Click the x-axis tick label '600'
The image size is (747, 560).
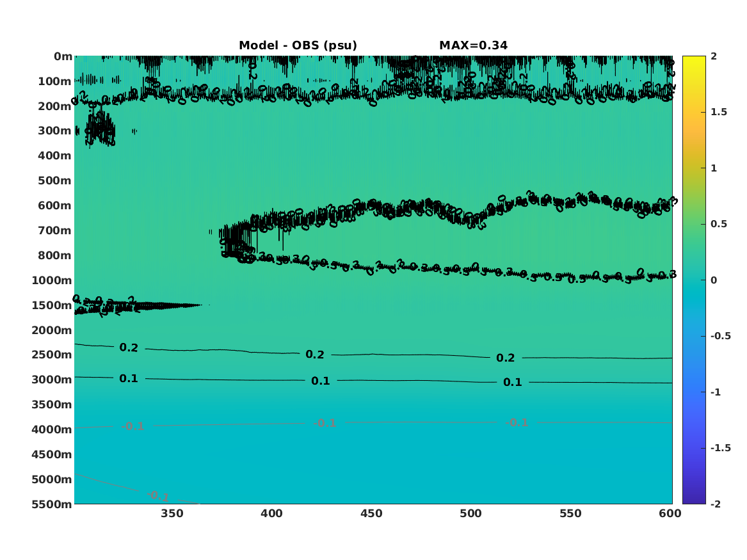click(670, 513)
